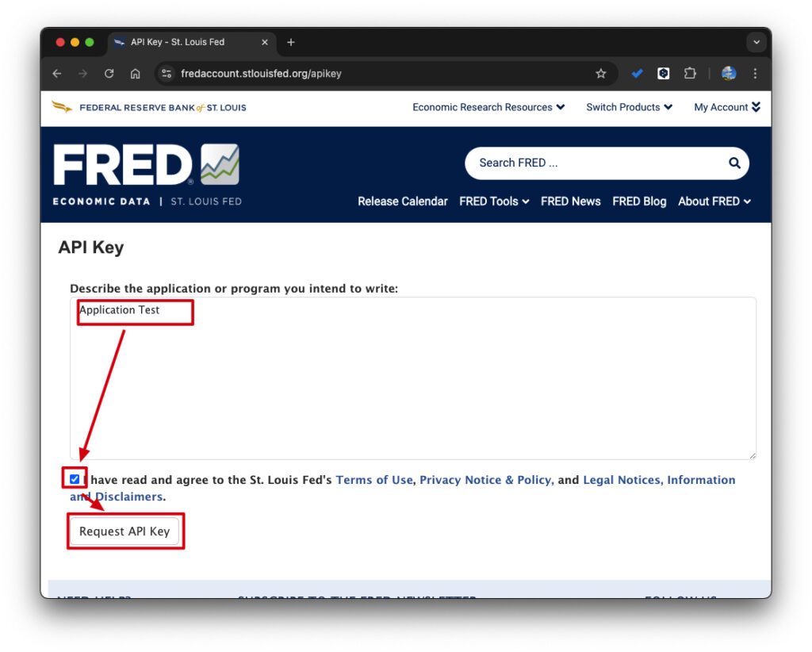Viewport: 812px width, 652px height.
Task: Open the Extensions puzzle-piece menu
Action: [x=690, y=73]
